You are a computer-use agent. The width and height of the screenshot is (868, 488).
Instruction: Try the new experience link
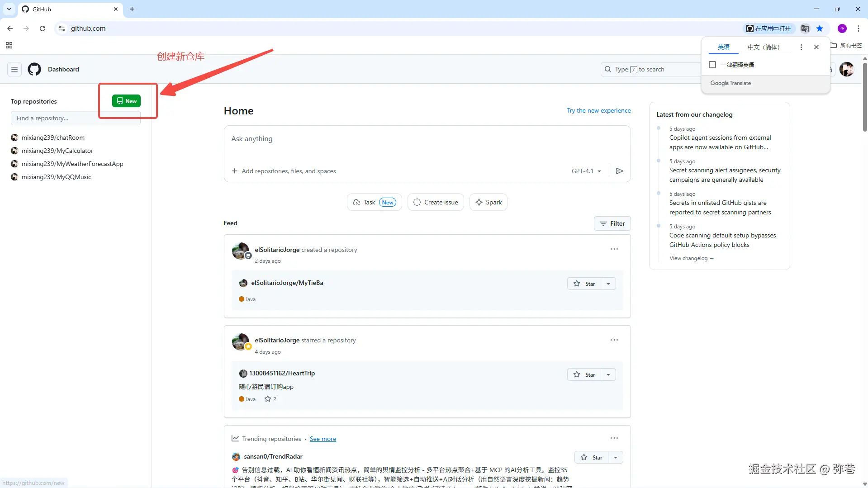coord(598,110)
